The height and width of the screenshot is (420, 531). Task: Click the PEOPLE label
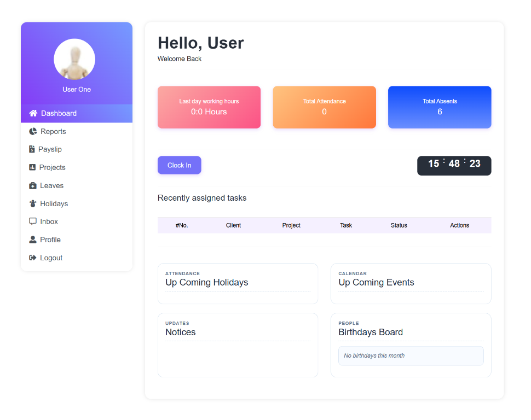[x=349, y=323]
